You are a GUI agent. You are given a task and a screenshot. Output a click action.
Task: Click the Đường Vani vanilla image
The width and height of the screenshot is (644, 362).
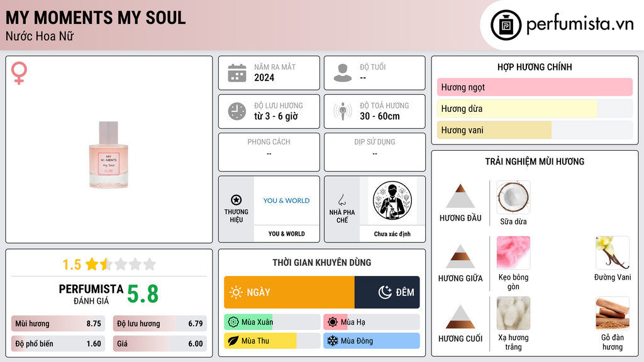[x=613, y=253]
